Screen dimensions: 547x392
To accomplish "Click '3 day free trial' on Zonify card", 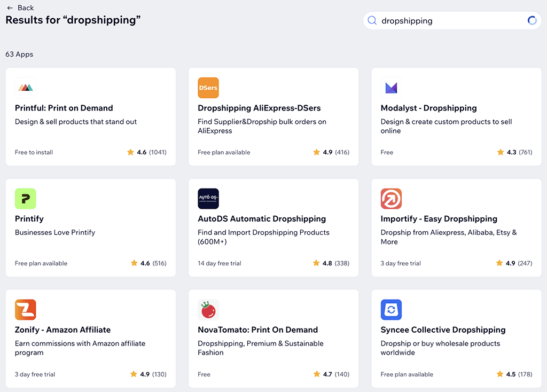I will 35,374.
